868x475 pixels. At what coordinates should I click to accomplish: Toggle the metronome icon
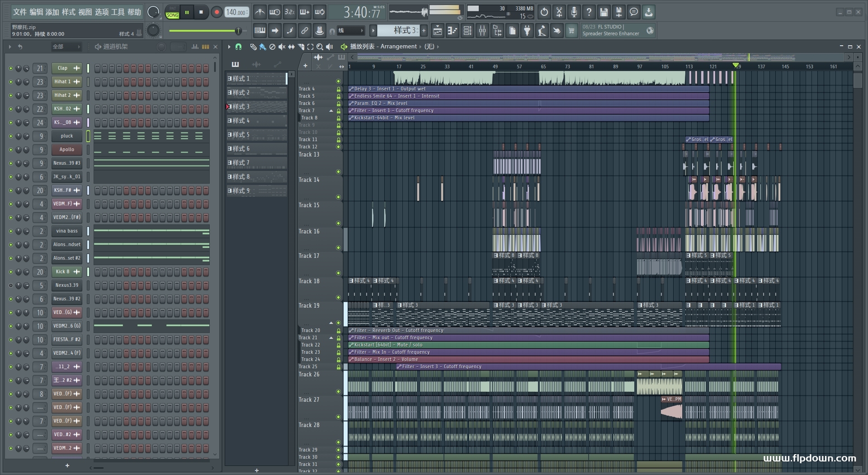(x=259, y=12)
